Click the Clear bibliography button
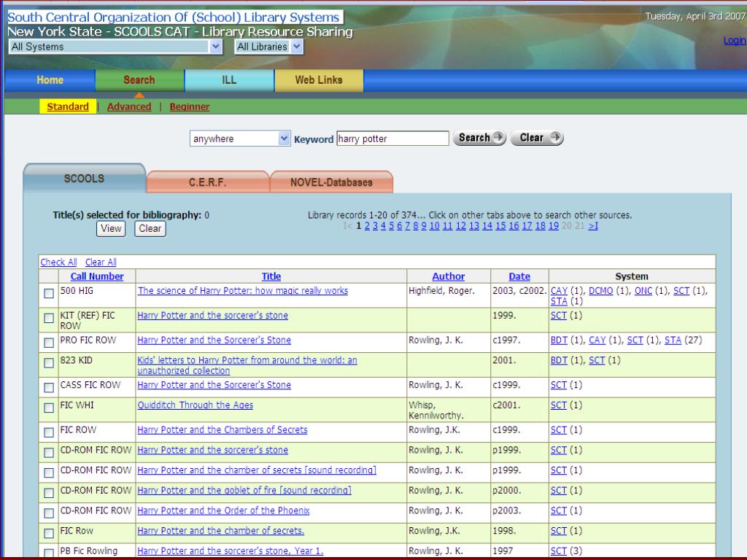747x560 pixels. pyautogui.click(x=150, y=228)
